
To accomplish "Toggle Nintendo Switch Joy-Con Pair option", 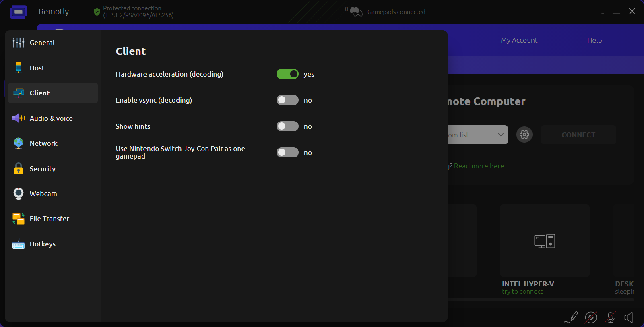I will pyautogui.click(x=287, y=153).
